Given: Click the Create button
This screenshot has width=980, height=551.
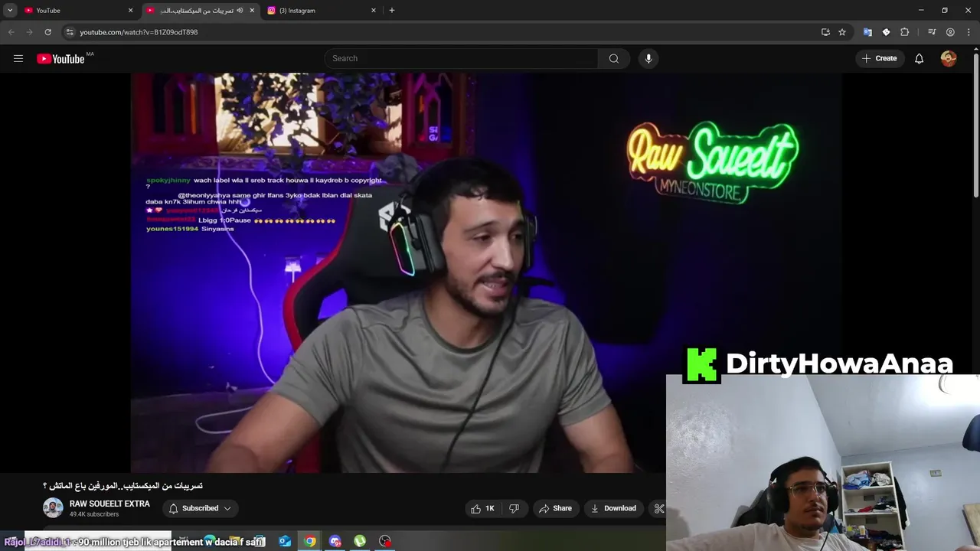Looking at the screenshot, I should (x=879, y=58).
